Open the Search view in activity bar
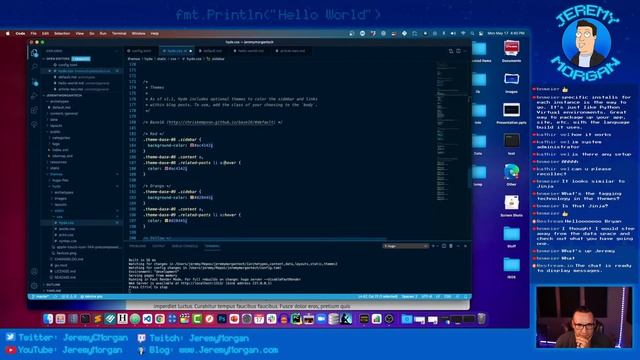The image size is (640, 360). [x=34, y=67]
